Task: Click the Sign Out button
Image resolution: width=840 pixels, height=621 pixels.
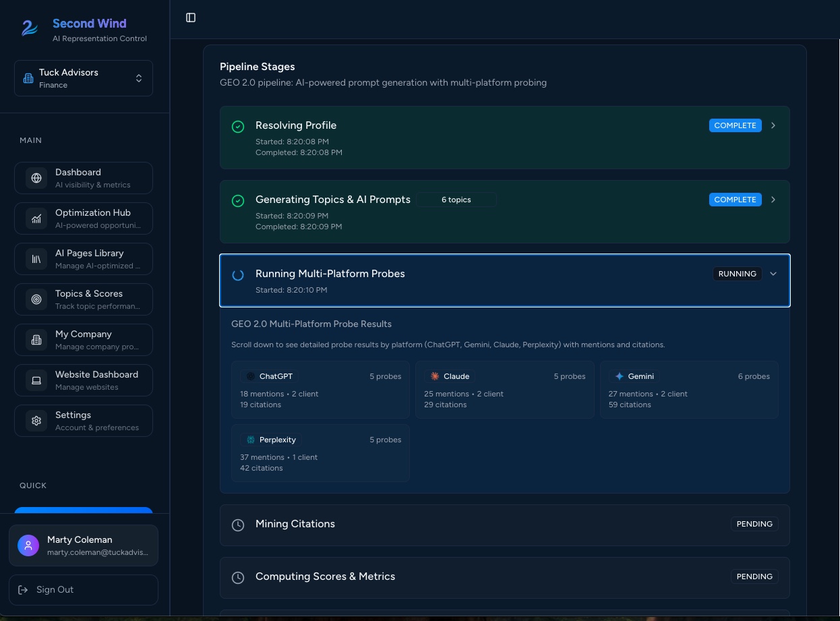Action: pyautogui.click(x=84, y=590)
